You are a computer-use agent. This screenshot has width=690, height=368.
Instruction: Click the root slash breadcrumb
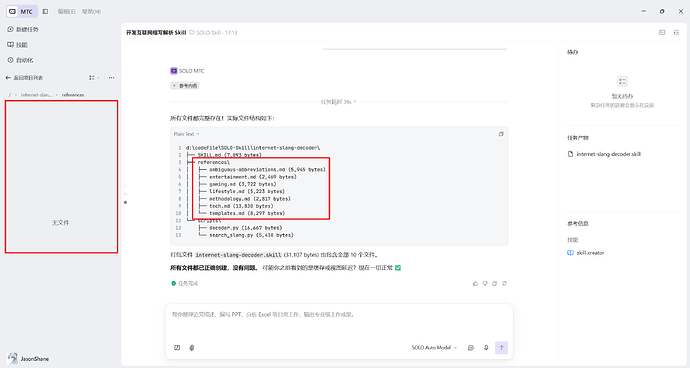tap(10, 95)
